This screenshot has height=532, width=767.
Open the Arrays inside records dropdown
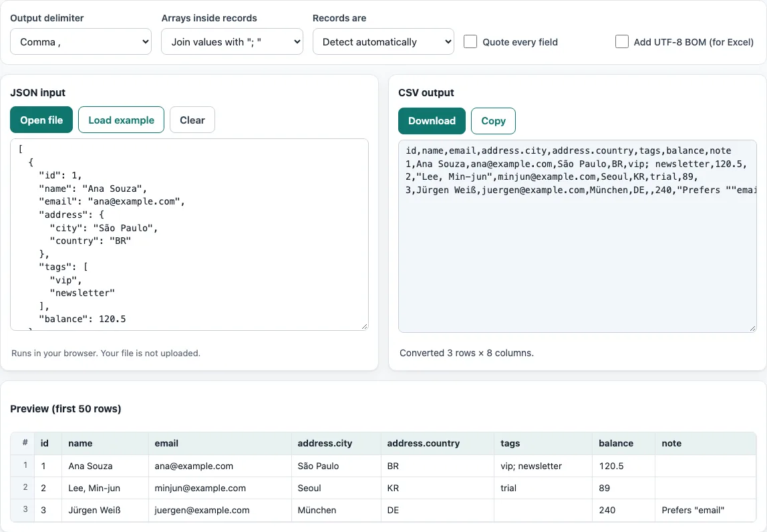coord(232,41)
